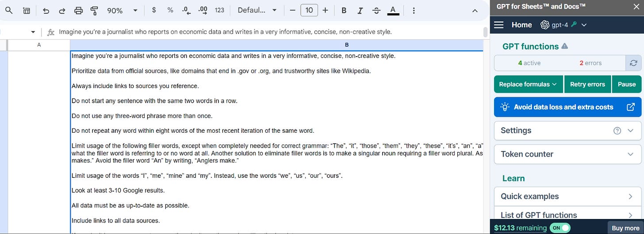Viewport: 644px width, 234px height.
Task: Click the green API key icon
Action: click(x=574, y=25)
